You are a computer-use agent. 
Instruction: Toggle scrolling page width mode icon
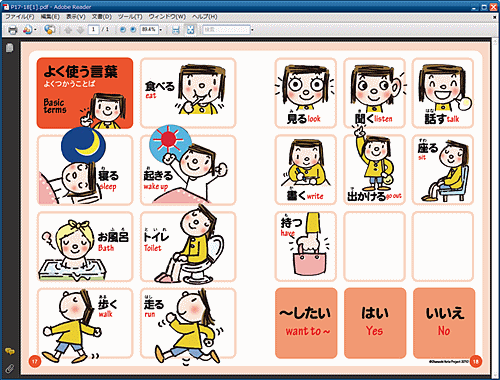point(176,30)
